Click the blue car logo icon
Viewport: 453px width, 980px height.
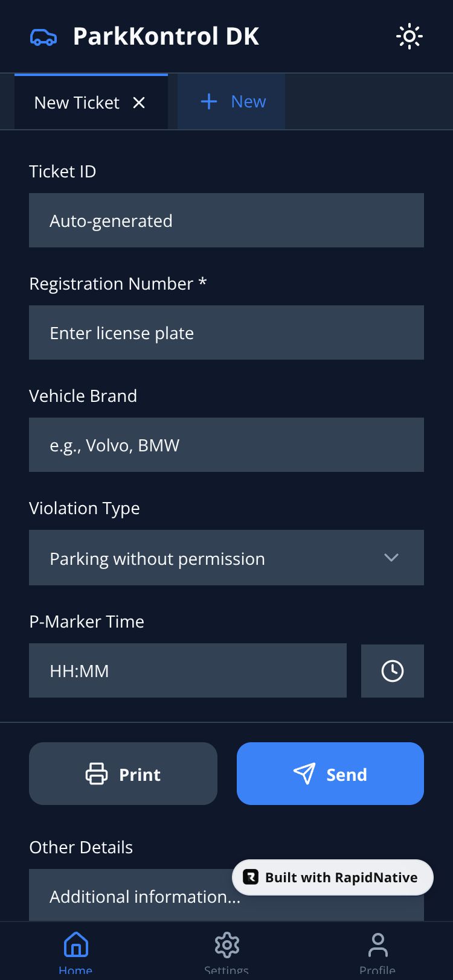[43, 37]
